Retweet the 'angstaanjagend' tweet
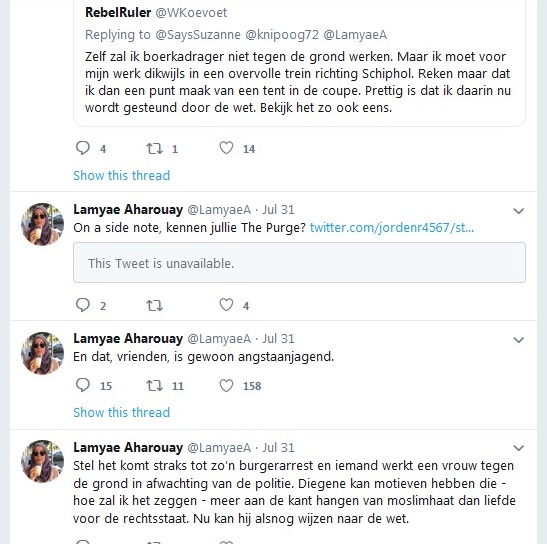This screenshot has height=544, width=547. (x=154, y=386)
